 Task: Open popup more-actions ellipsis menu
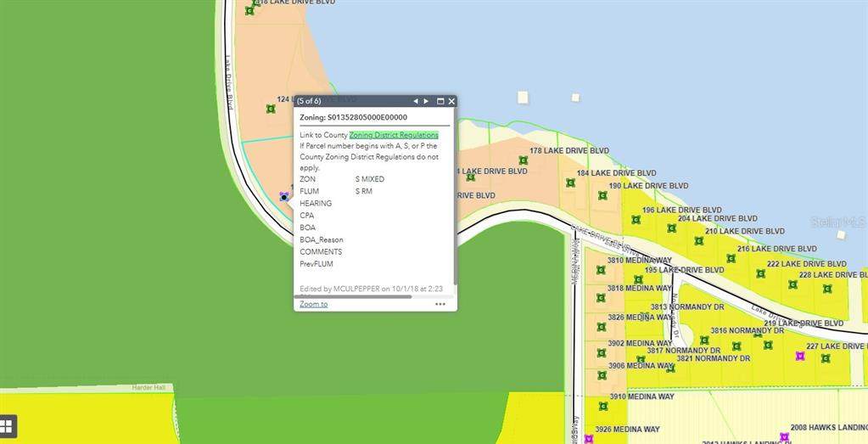click(440, 304)
